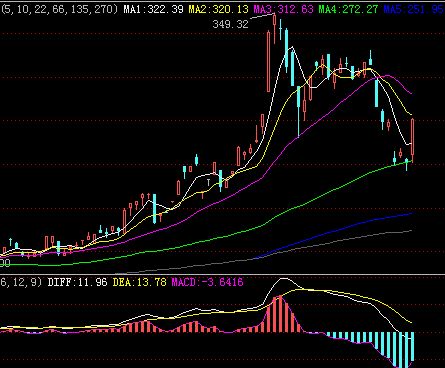Click the green MA4:272.27 label

(348, 9)
